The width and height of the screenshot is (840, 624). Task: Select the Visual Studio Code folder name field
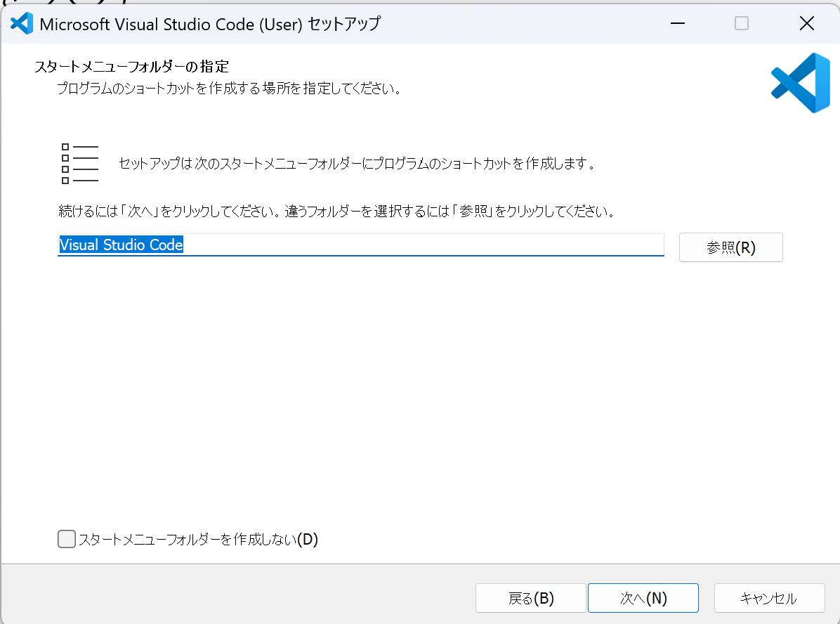tap(360, 245)
